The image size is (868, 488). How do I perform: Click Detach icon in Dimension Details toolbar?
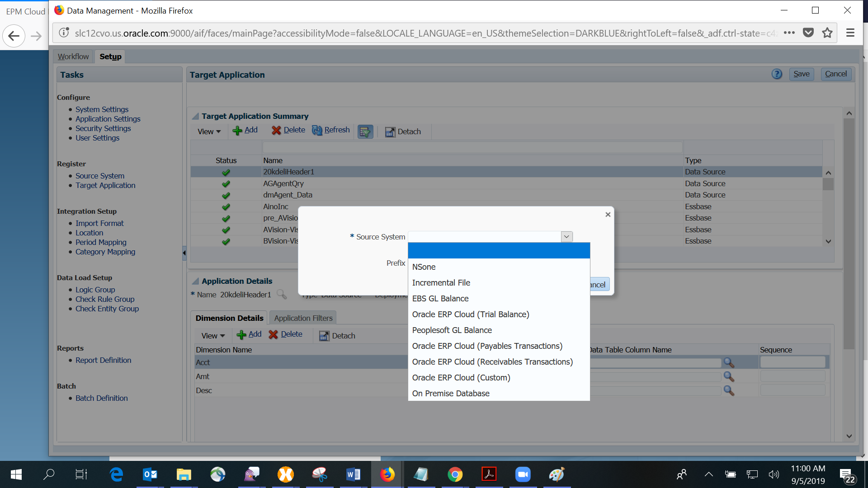(324, 336)
